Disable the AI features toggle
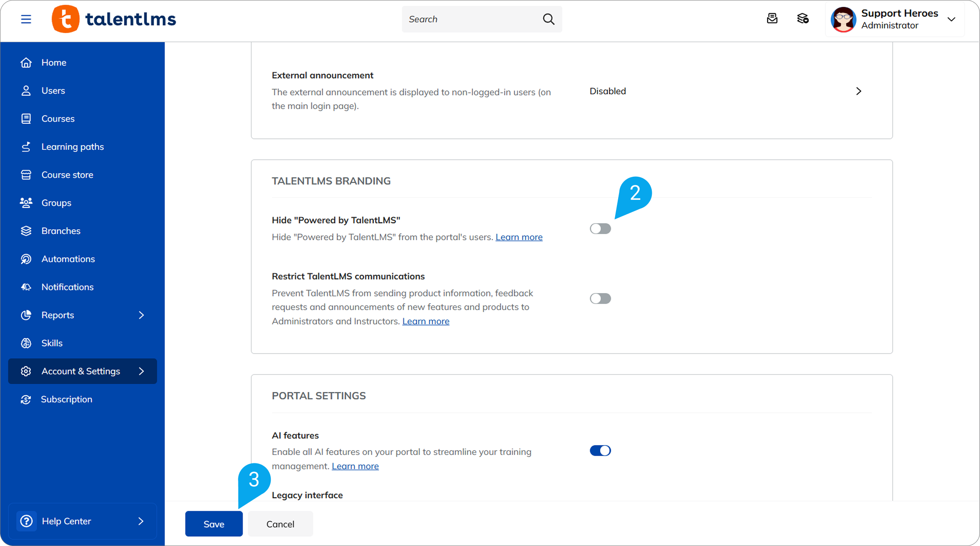Image resolution: width=980 pixels, height=546 pixels. pyautogui.click(x=600, y=451)
